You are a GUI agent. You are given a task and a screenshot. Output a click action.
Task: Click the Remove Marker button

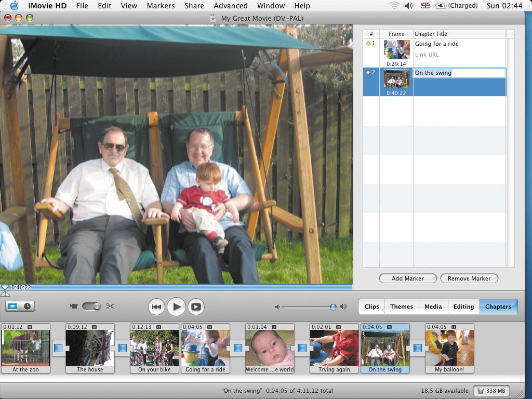pos(469,278)
